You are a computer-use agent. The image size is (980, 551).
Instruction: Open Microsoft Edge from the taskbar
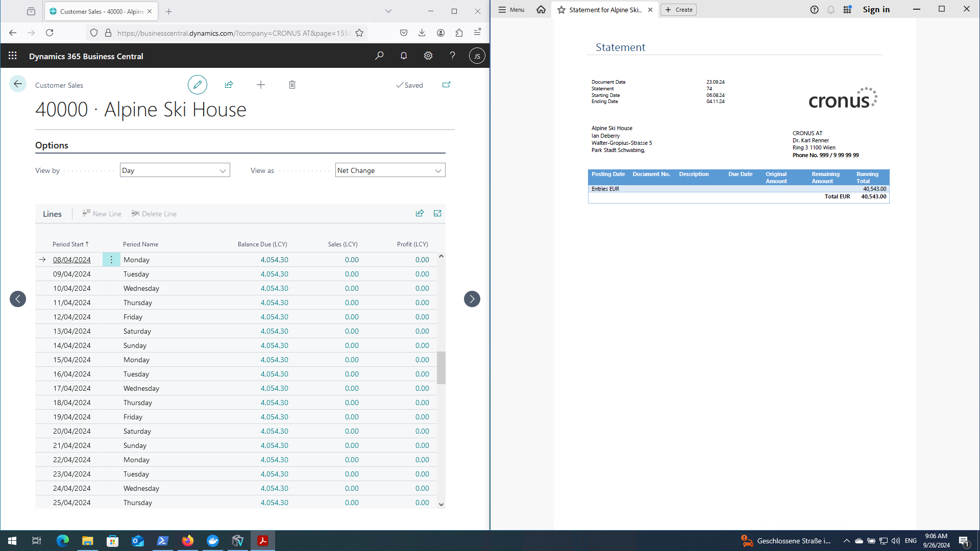coord(63,541)
